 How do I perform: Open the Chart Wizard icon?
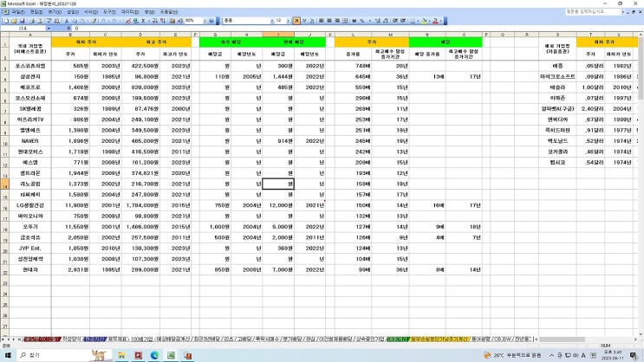172,21
